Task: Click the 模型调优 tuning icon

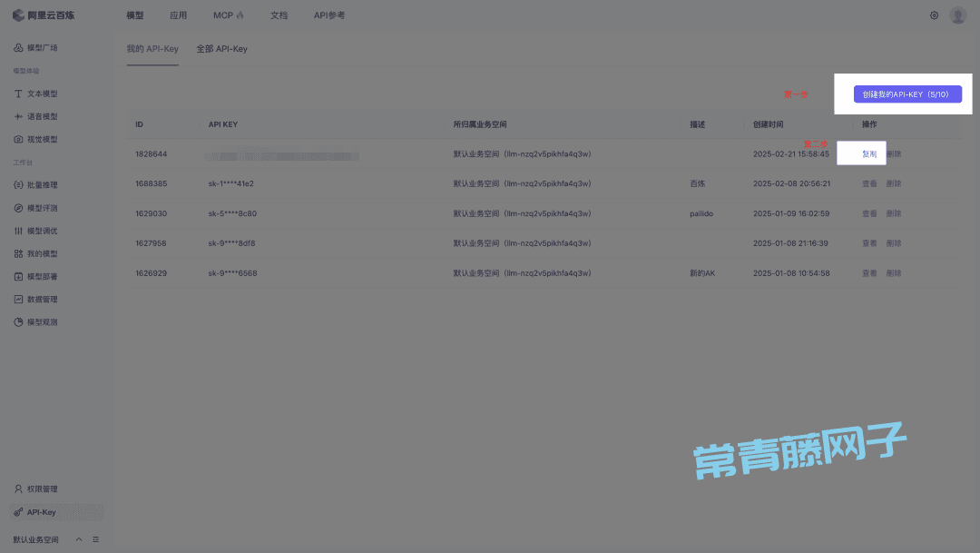Action: point(18,231)
